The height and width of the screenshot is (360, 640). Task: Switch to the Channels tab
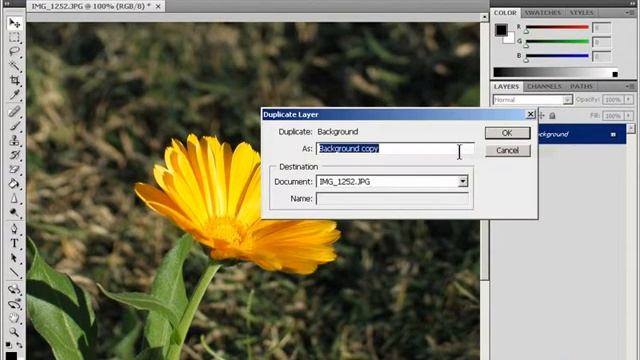544,87
